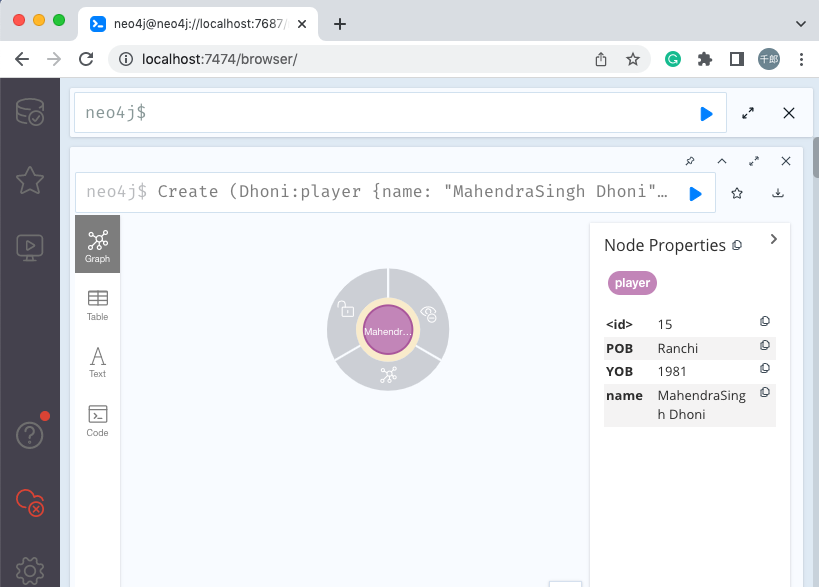
Task: Pin the result frame
Action: (x=690, y=161)
